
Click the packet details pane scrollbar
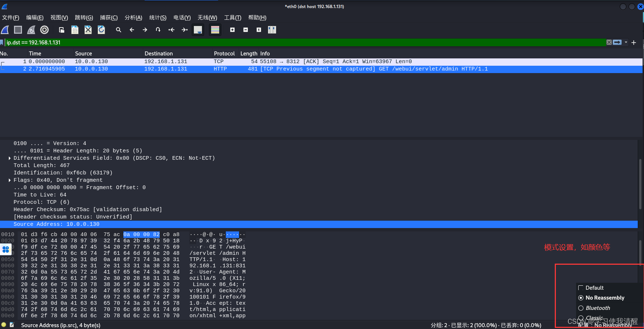tap(640, 184)
